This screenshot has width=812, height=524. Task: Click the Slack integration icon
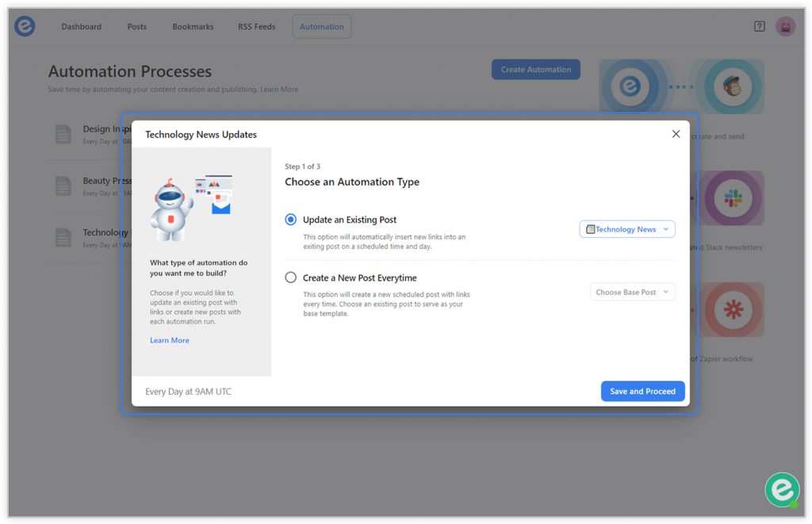click(x=733, y=198)
